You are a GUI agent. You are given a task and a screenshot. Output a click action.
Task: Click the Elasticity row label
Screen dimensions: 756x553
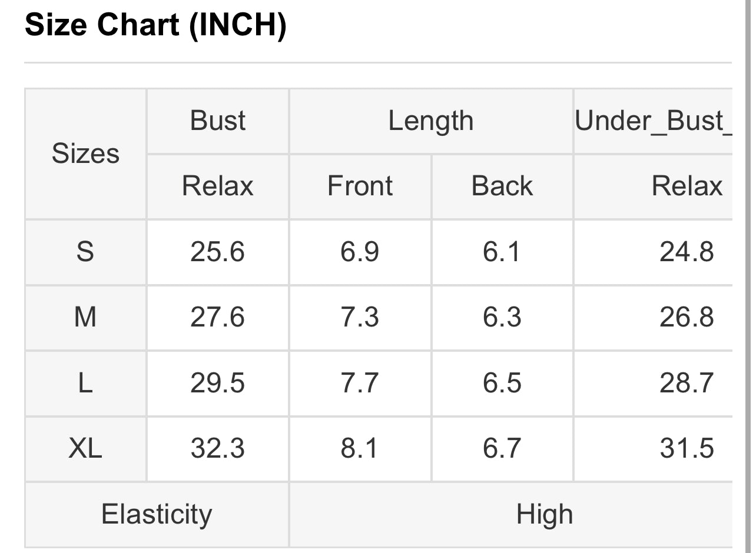(157, 515)
